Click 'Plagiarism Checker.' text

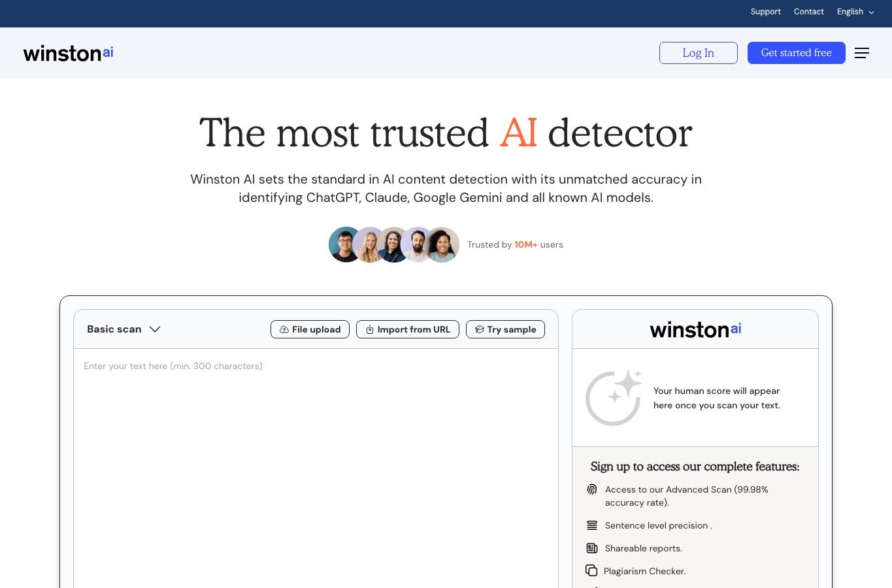644,571
